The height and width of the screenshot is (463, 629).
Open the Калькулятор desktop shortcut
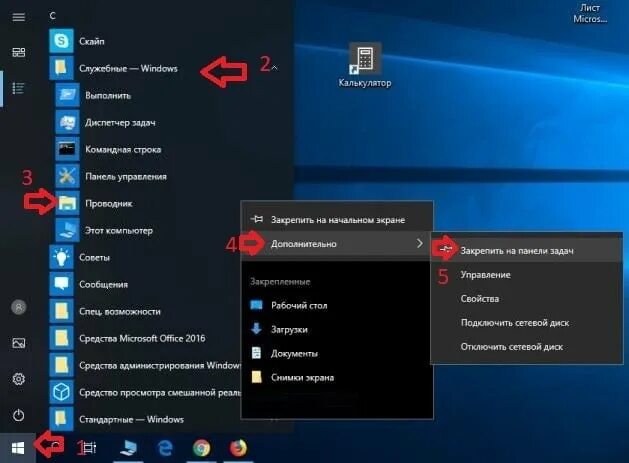(365, 65)
